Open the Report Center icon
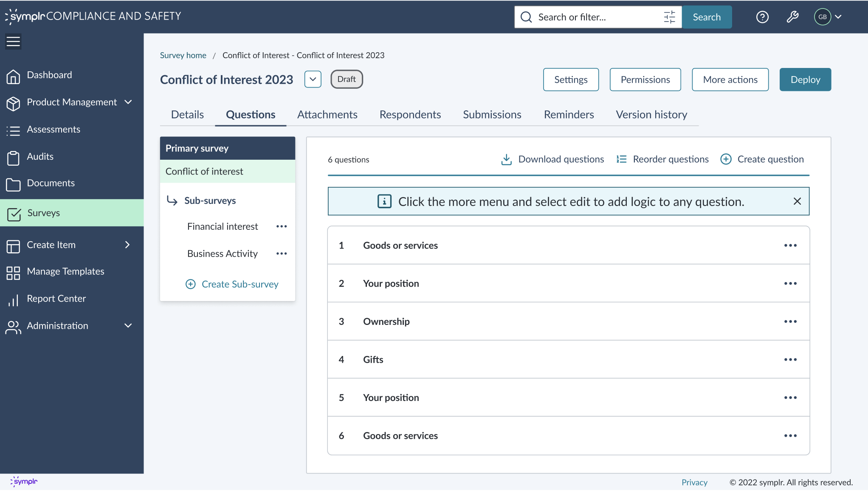 (x=14, y=299)
